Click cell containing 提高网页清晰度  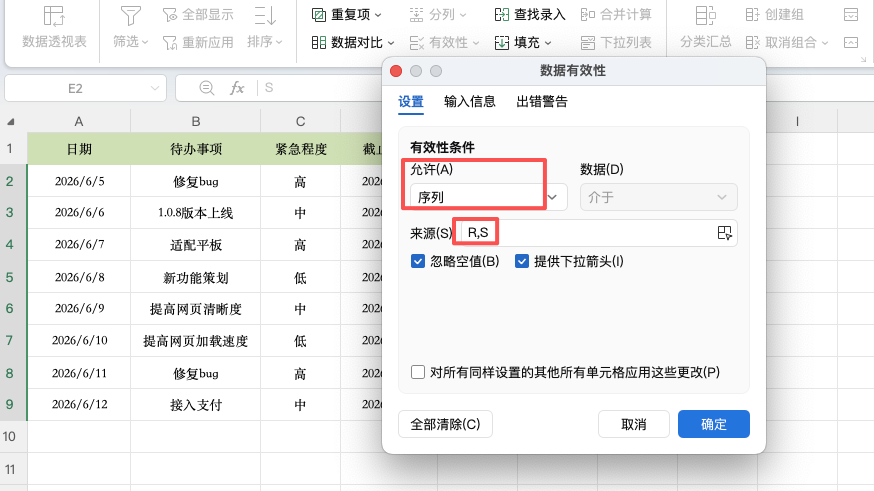coord(196,309)
